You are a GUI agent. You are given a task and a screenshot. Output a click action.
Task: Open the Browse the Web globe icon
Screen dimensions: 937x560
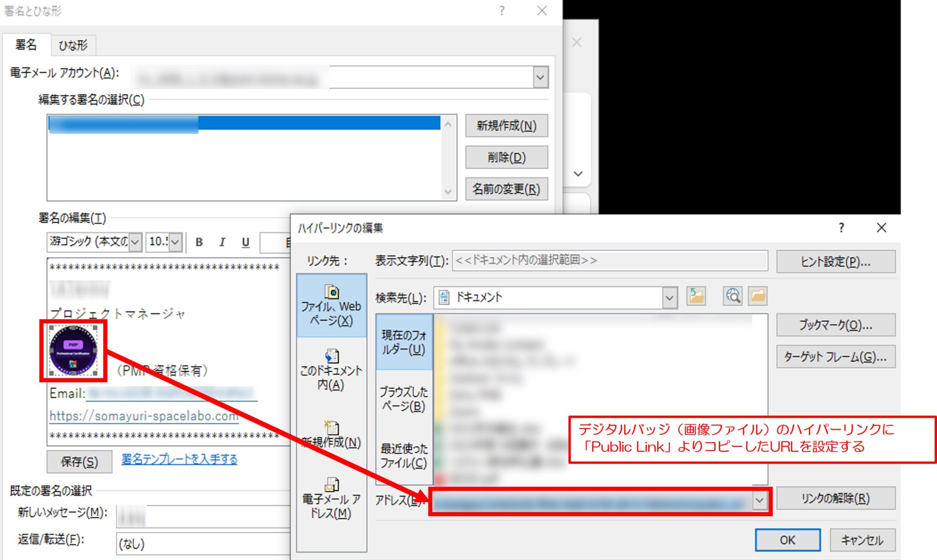click(x=732, y=296)
